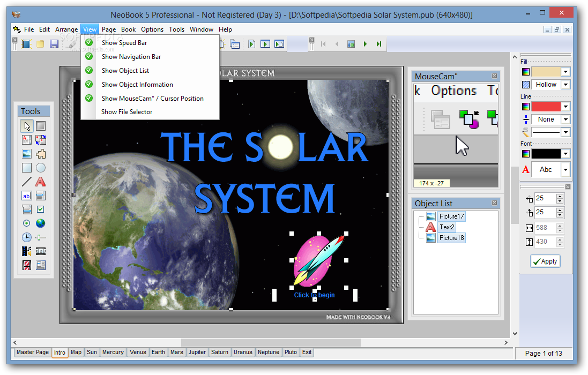Image resolution: width=588 pixels, height=375 pixels.
Task: Increase the top position value stepper
Action: pyautogui.click(x=560, y=210)
